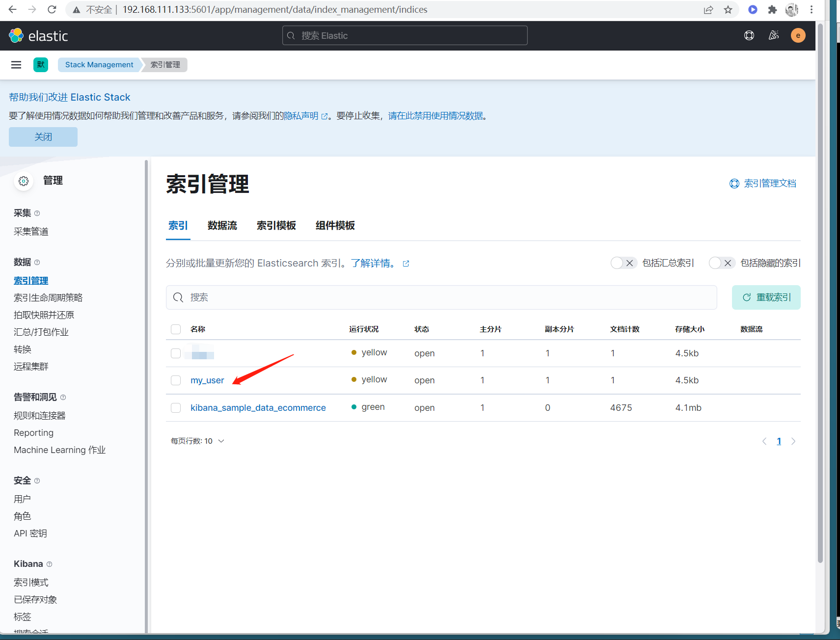
Task: Click the 重载索引 button
Action: coord(766,297)
